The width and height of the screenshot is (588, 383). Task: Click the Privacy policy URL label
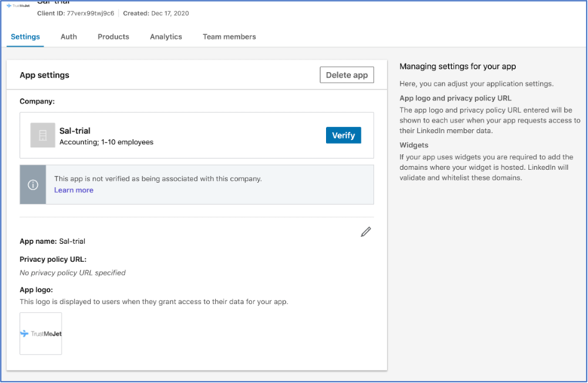[53, 259]
